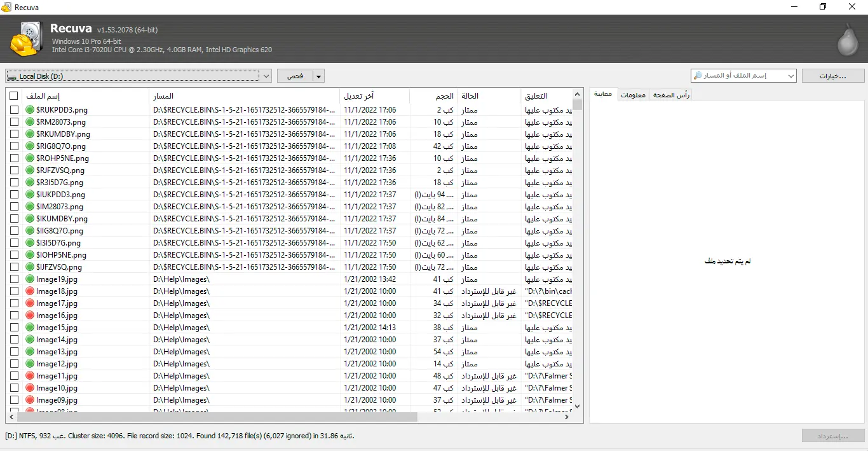The width and height of the screenshot is (868, 451).
Task: Click the red status icon beside Image18.jpg
Action: pyautogui.click(x=30, y=291)
